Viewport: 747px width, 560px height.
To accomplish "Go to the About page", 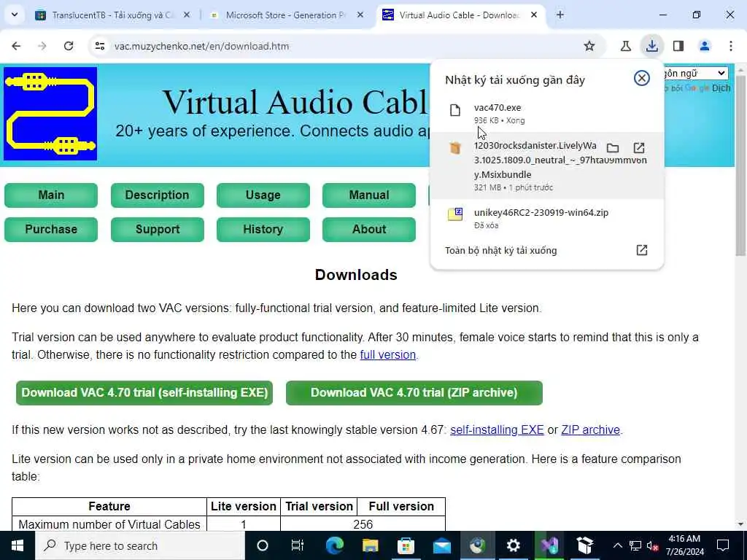I will click(368, 230).
